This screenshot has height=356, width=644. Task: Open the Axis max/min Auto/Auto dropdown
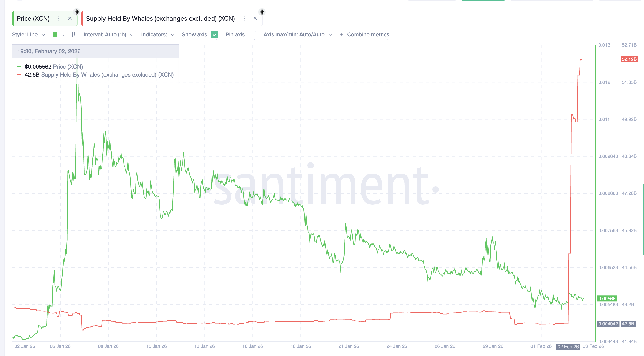click(x=298, y=35)
